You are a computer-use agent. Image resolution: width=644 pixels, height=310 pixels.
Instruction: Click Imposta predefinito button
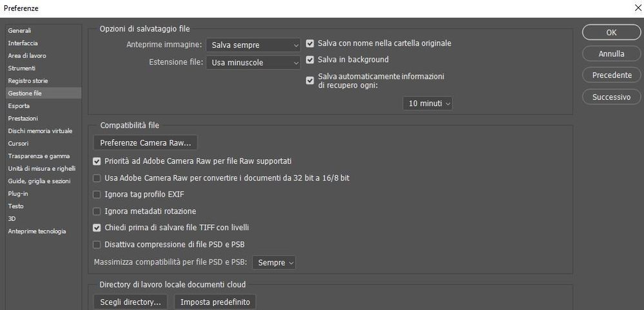coord(215,302)
